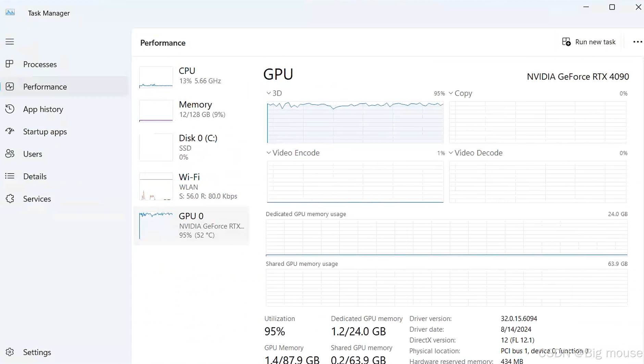Click the Task Manager app icon in the title bar
644x364 pixels.
[x=10, y=13]
